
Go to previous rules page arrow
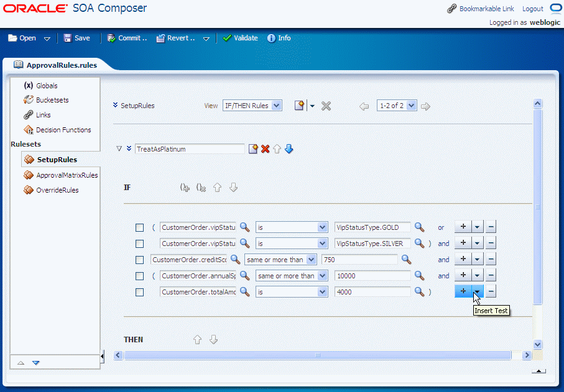click(x=364, y=106)
